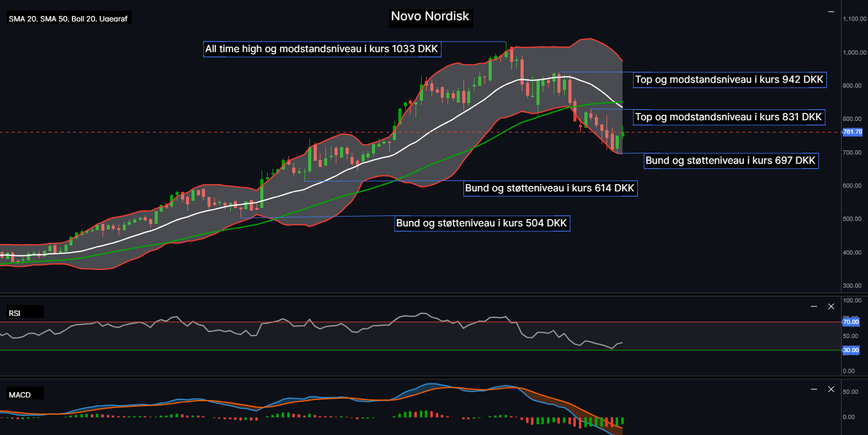The height and width of the screenshot is (435, 868).
Task: Click the Novo Nordisk chart title
Action: point(430,17)
